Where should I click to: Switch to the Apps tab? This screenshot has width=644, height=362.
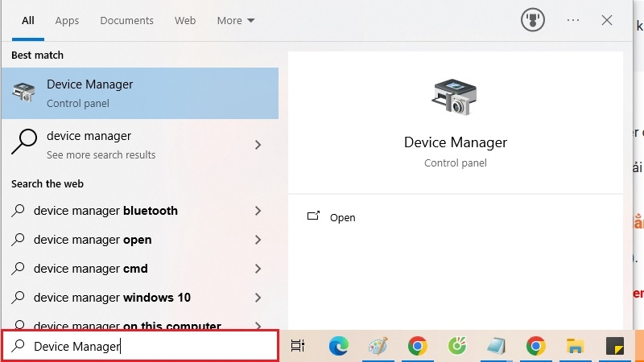pos(67,21)
